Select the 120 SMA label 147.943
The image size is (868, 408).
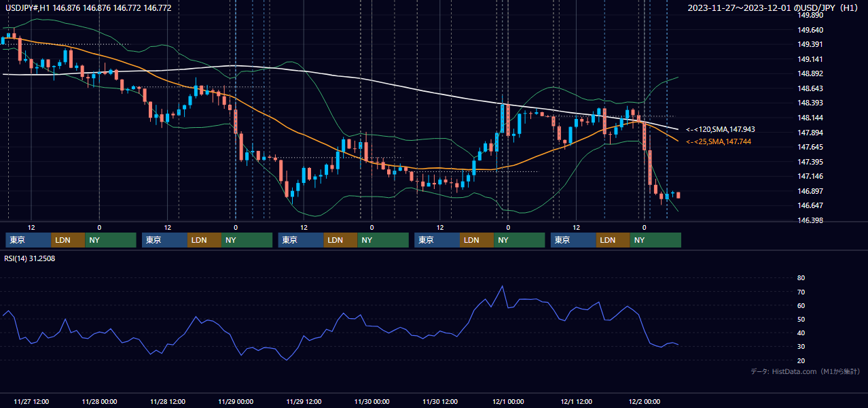721,129
